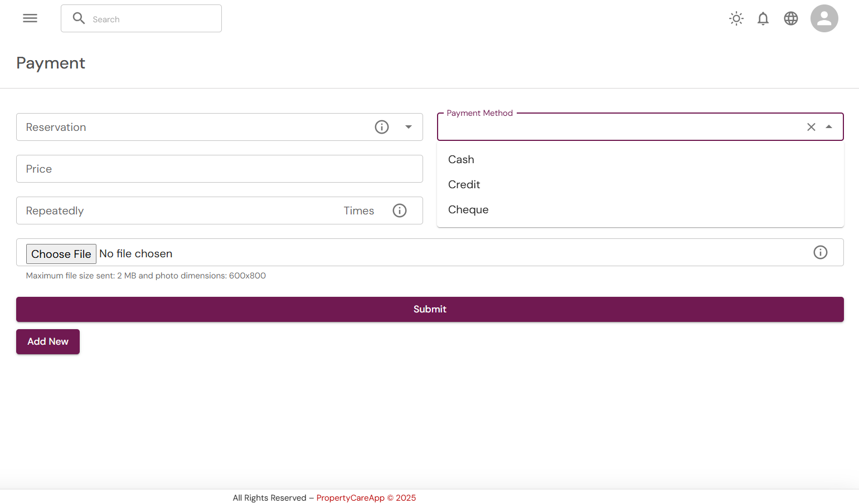859x504 pixels.
Task: Click the Reservation field info icon
Action: pyautogui.click(x=382, y=127)
